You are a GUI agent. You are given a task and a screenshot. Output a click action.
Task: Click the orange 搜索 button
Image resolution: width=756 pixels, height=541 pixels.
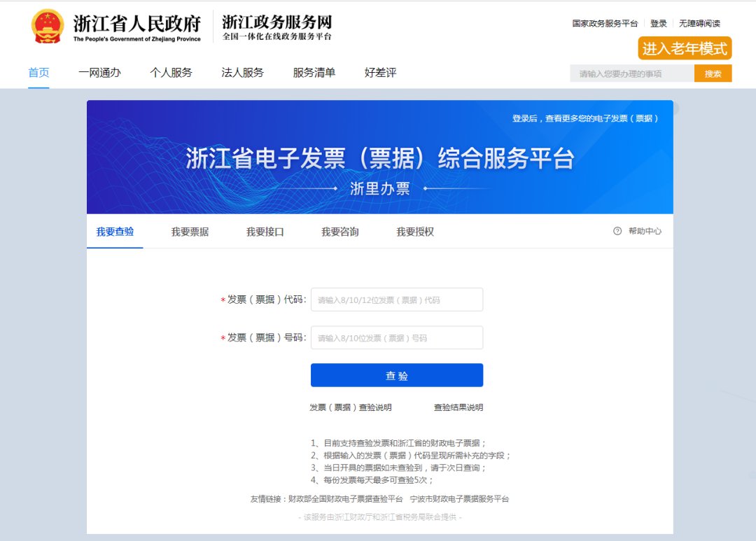tap(713, 73)
